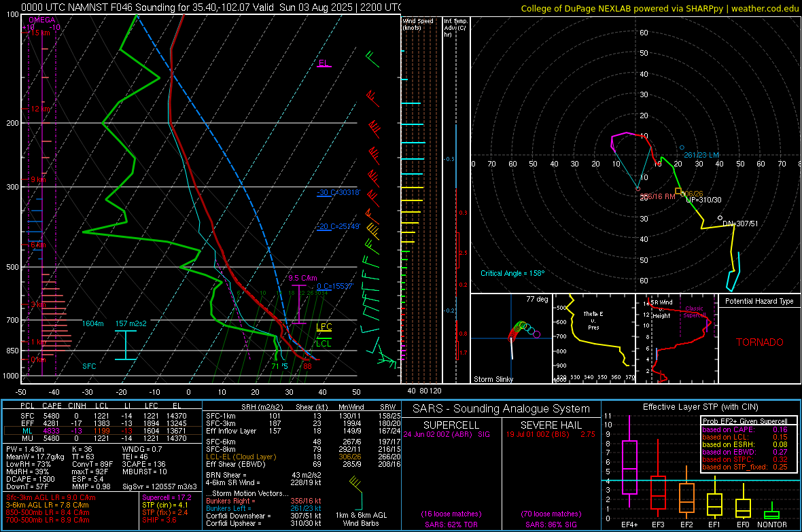Click the '261/23 LM' hodograph label
The height and width of the screenshot is (532, 802).
tap(701, 155)
